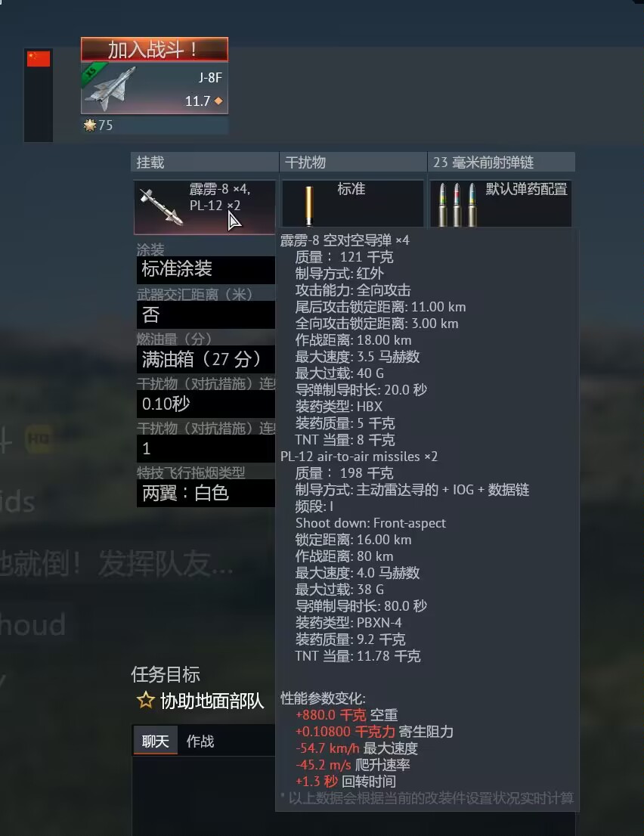Screen dimensions: 644x836
Task: Click the 0.10秒 countermeasure interval field
Action: [206, 404]
